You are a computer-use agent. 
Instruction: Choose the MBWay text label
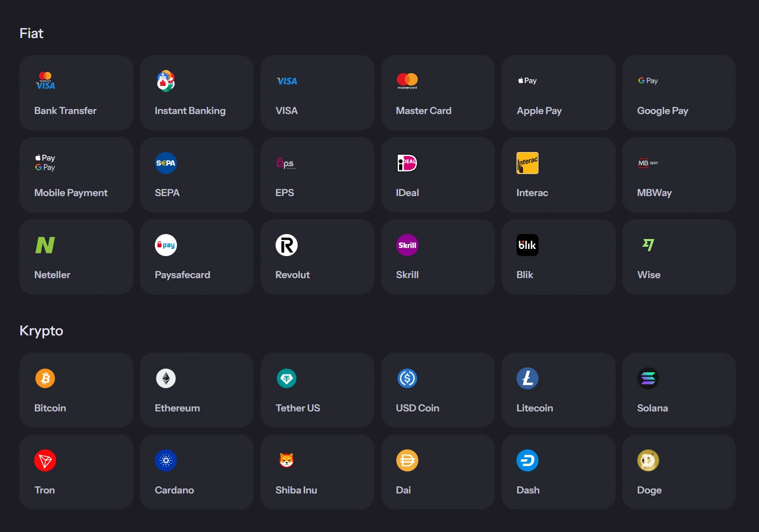[x=654, y=193]
